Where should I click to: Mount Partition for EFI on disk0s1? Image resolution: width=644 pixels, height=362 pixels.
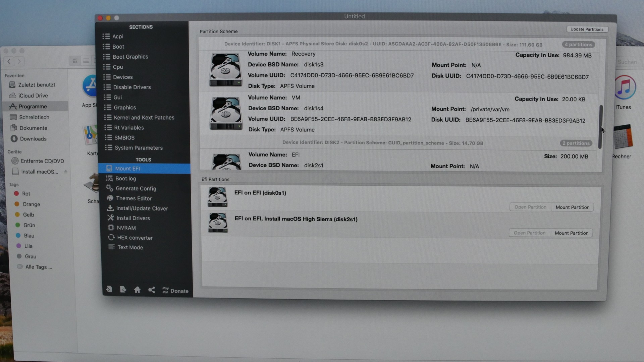572,207
